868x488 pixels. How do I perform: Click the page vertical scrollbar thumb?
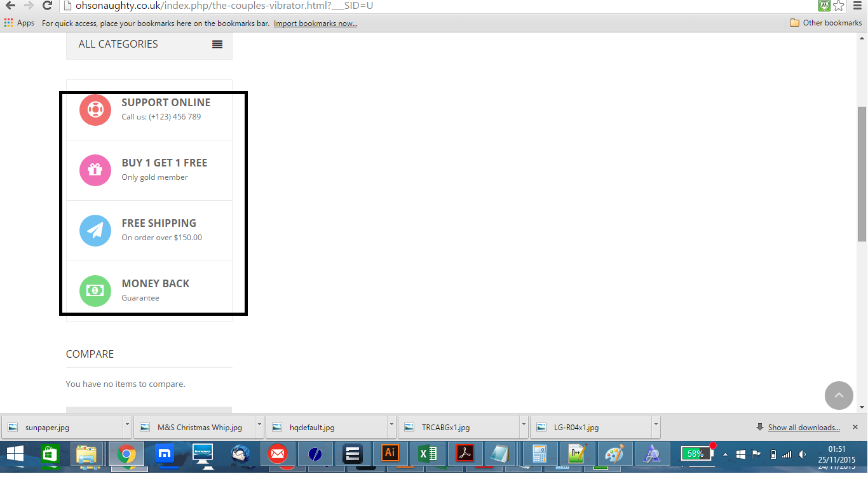(862, 173)
